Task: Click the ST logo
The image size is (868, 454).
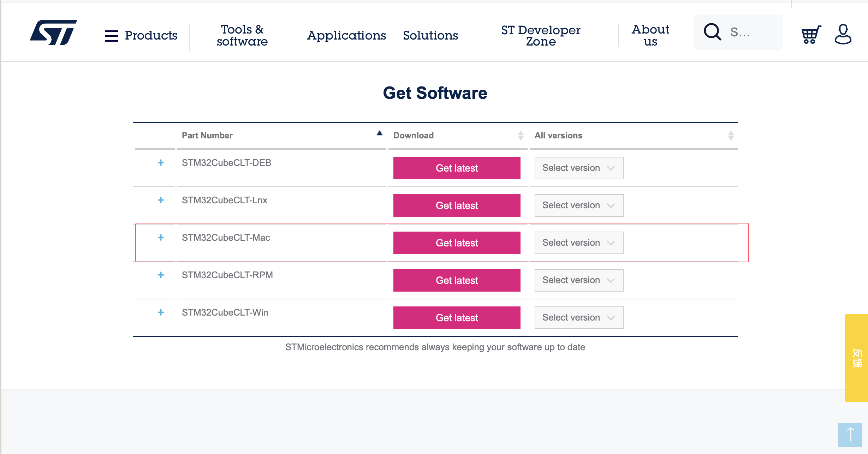Action: tap(53, 32)
